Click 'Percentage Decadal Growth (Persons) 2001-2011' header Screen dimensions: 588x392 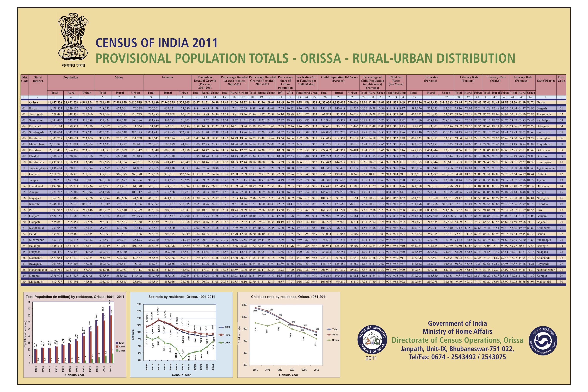tap(205, 82)
